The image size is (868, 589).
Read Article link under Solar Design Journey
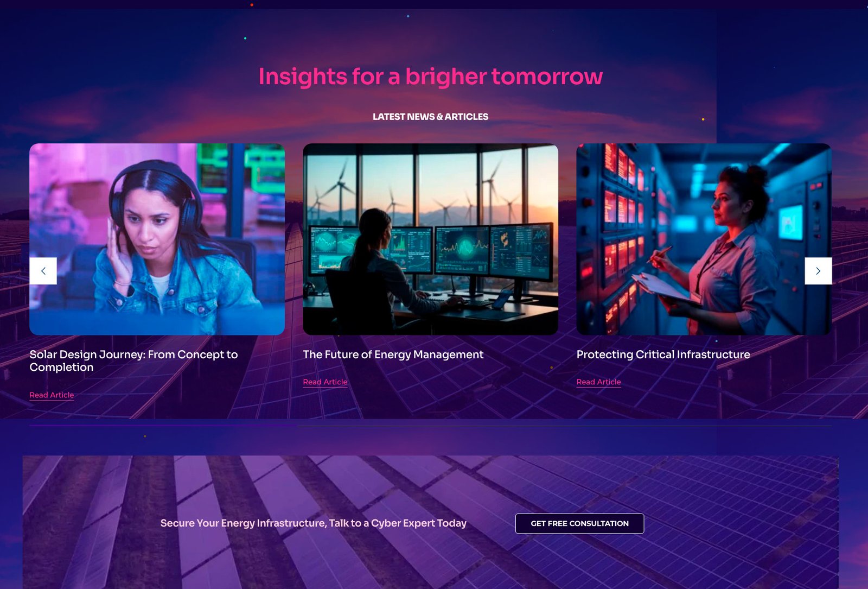tap(52, 395)
